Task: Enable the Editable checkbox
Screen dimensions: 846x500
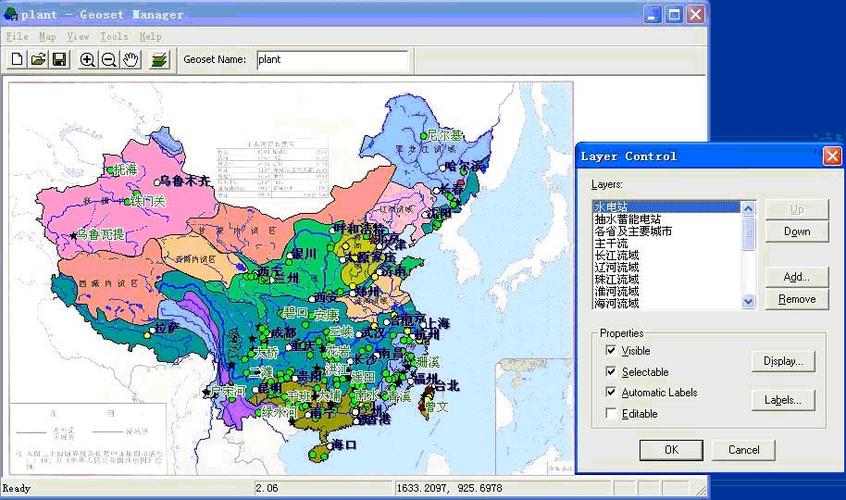Action: (x=611, y=414)
